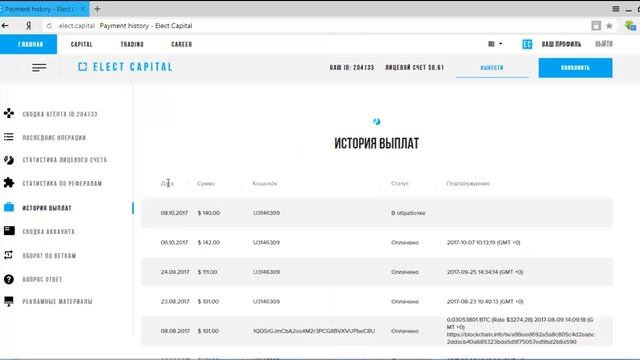Click the branch turnover arrows icon
Screen dimensions: 640x360
tap(9, 255)
